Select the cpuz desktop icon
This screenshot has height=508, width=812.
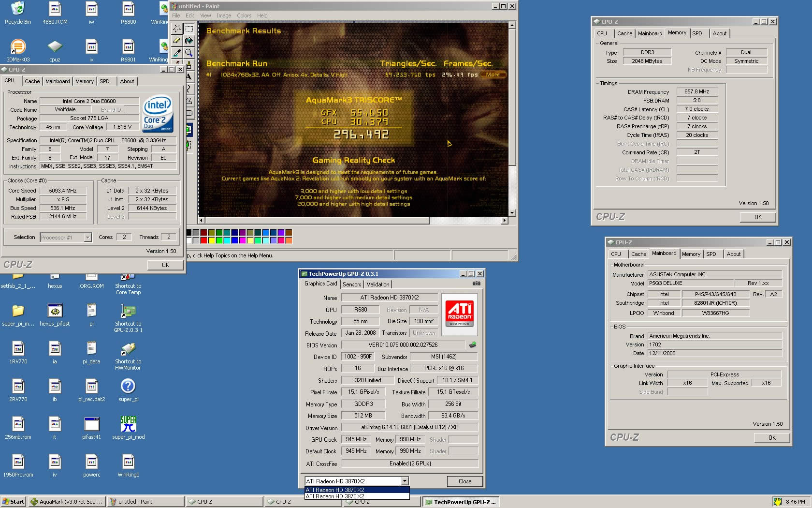[55, 51]
